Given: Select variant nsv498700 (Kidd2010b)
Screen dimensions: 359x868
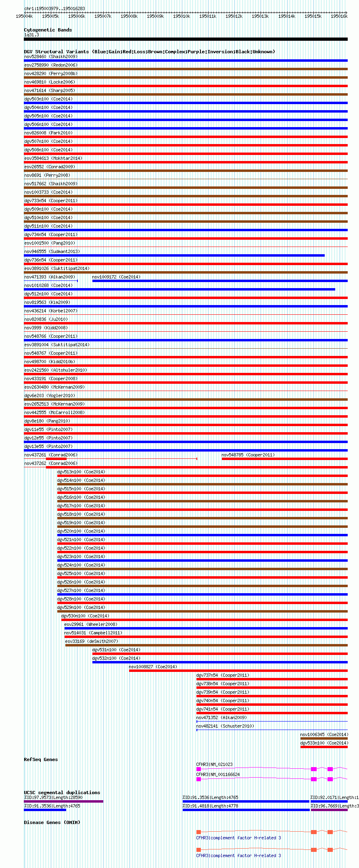Looking at the screenshot, I should (x=49, y=362).
